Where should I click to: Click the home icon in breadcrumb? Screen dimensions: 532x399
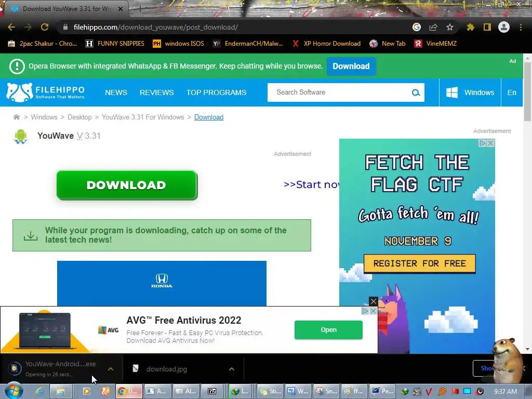coord(16,117)
